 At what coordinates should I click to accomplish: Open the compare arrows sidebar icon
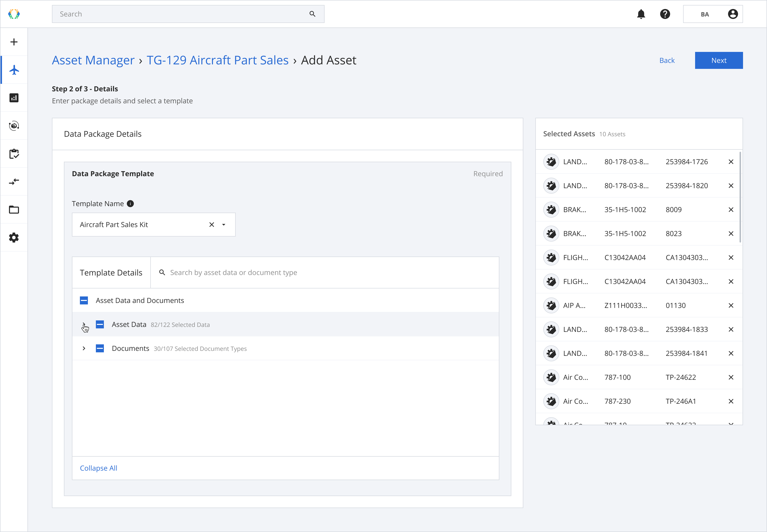coord(14,182)
